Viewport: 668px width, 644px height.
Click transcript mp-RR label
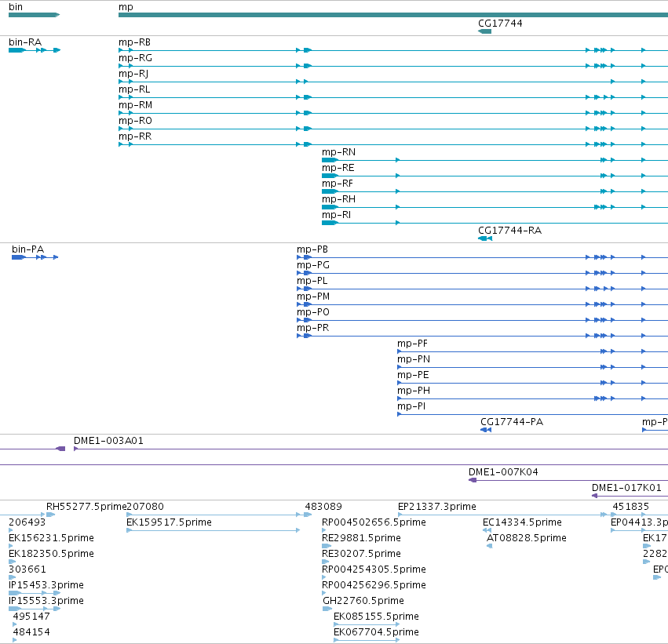click(x=135, y=136)
